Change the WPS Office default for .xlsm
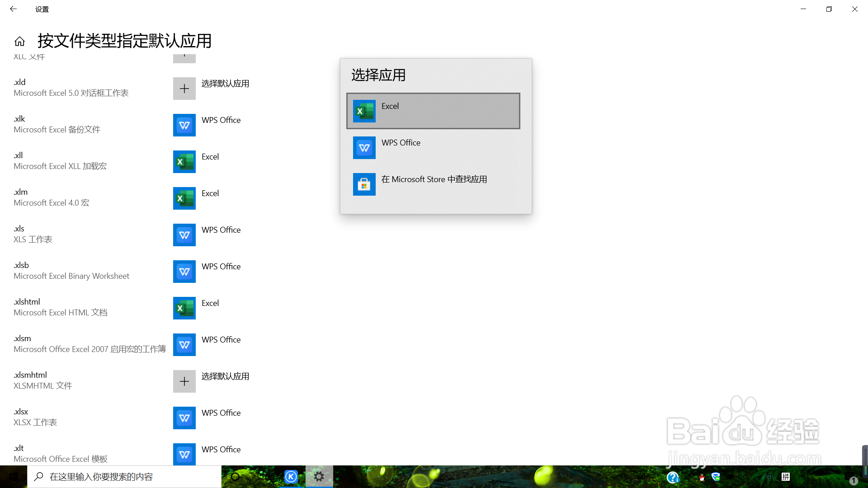868x488 pixels. [x=221, y=340]
